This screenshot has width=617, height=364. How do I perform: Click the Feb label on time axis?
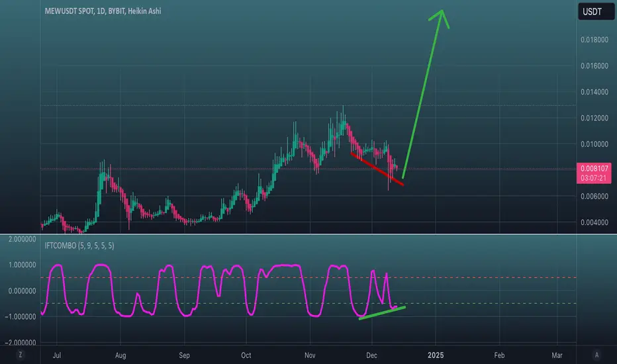[x=499, y=355]
